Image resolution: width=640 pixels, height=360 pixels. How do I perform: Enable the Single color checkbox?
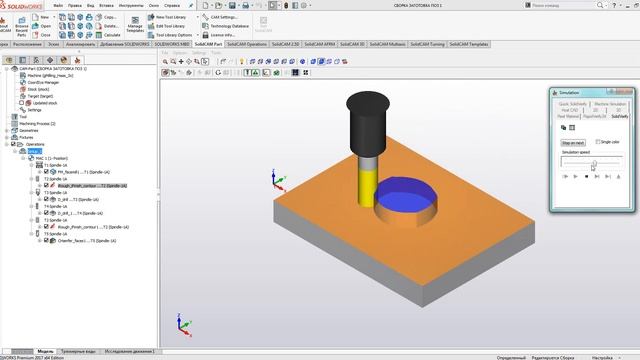598,142
